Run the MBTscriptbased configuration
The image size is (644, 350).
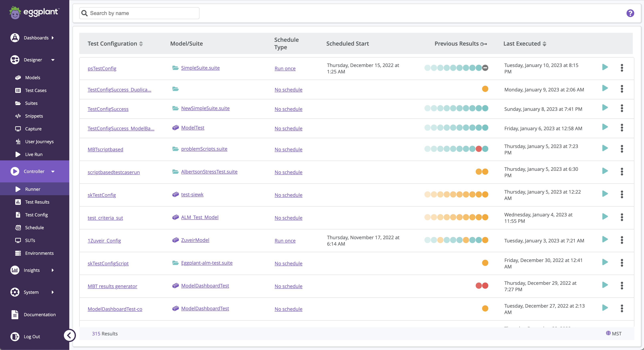605,148
